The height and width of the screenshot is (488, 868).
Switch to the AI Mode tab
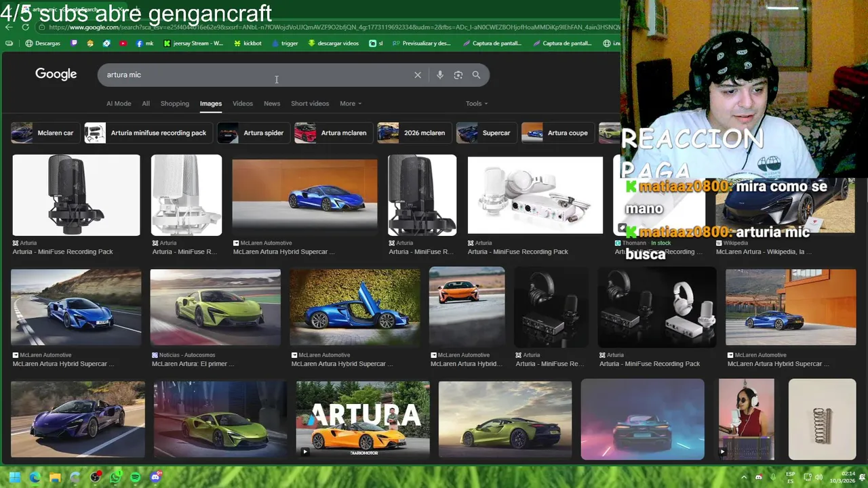click(119, 104)
